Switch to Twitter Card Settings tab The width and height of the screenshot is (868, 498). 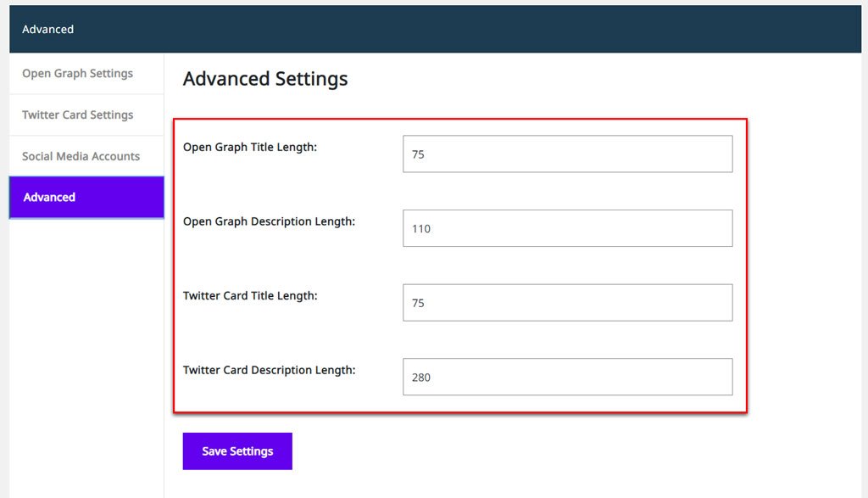coord(86,115)
